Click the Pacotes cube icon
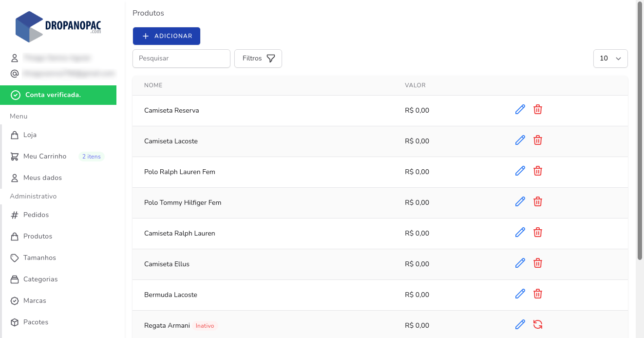 pos(15,322)
